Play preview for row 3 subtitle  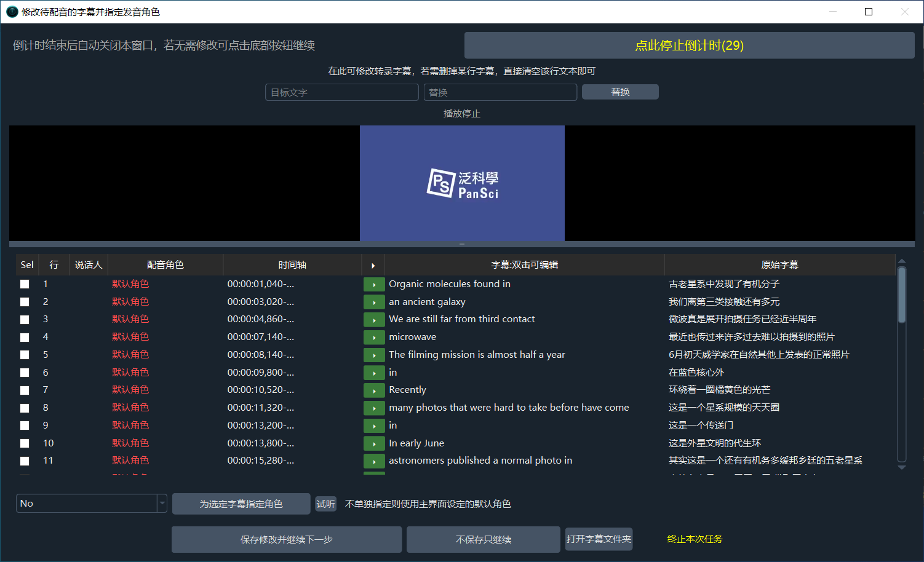374,319
